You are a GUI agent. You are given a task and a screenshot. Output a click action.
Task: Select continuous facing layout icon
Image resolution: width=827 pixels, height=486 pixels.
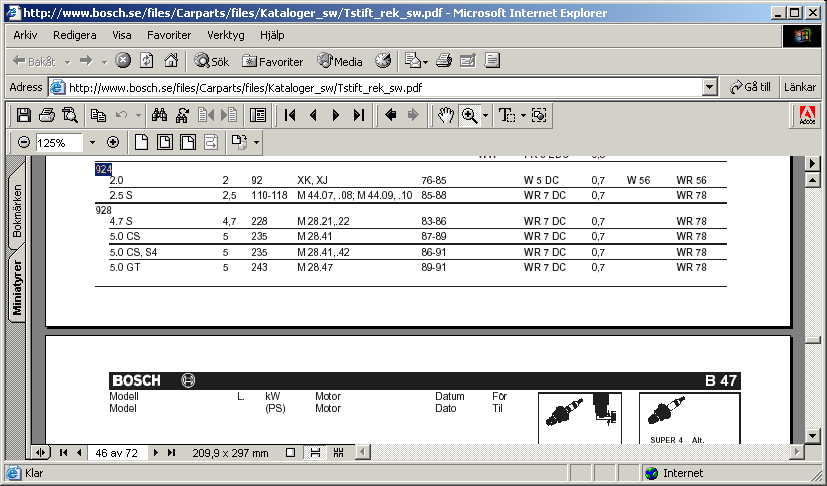click(339, 452)
